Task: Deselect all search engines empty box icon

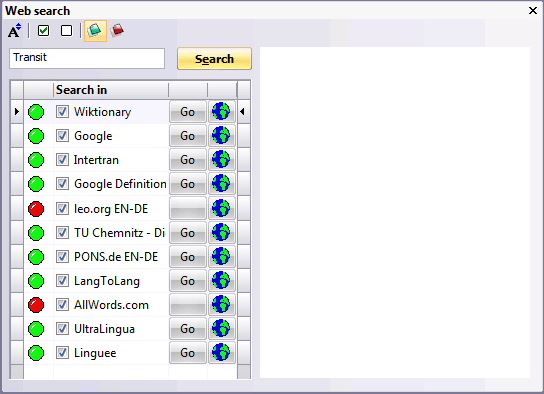Action: click(x=67, y=31)
